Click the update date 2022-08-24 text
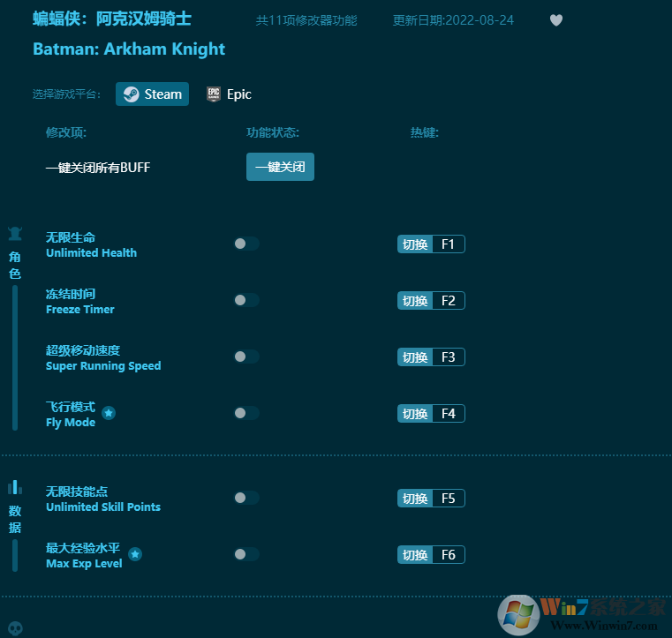Screen dimensions: 672x638 pyautogui.click(x=453, y=20)
